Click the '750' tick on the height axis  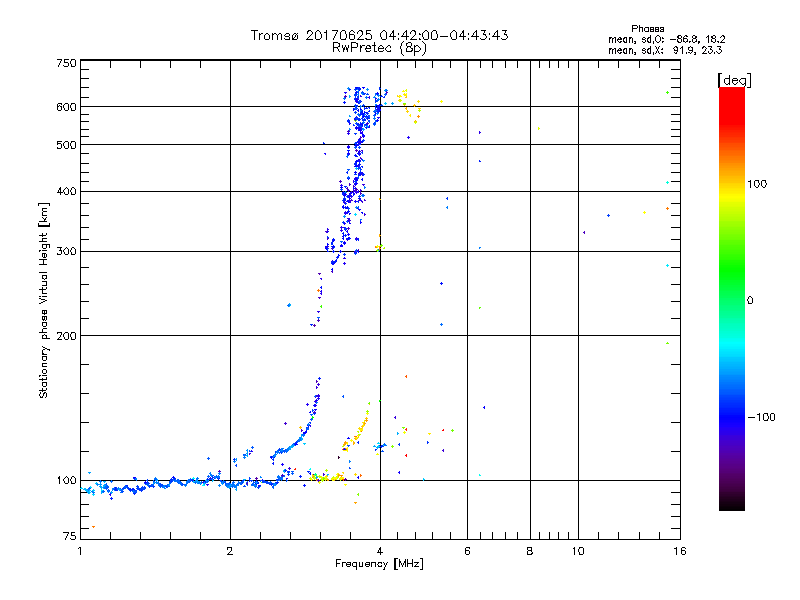66,63
